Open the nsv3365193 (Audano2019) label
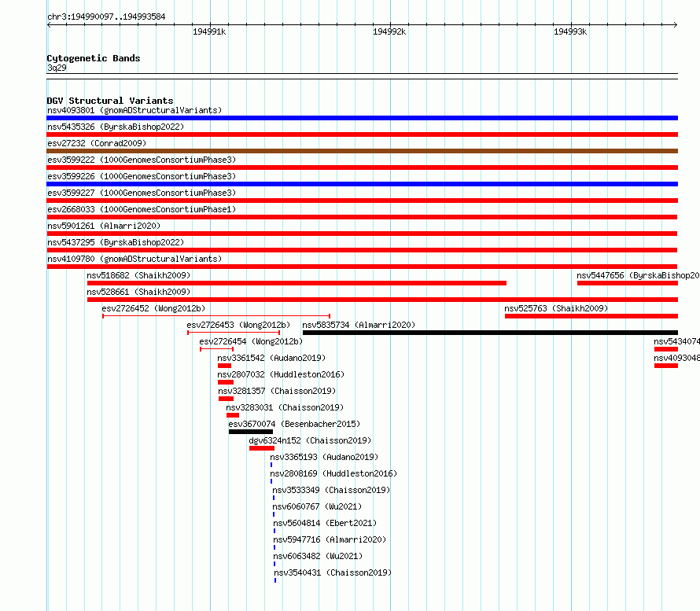 [324, 457]
